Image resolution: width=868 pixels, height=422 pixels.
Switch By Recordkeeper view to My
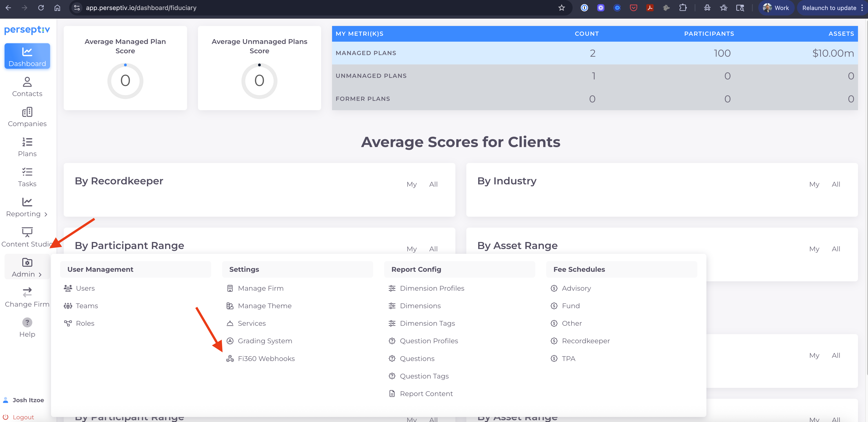pos(411,184)
